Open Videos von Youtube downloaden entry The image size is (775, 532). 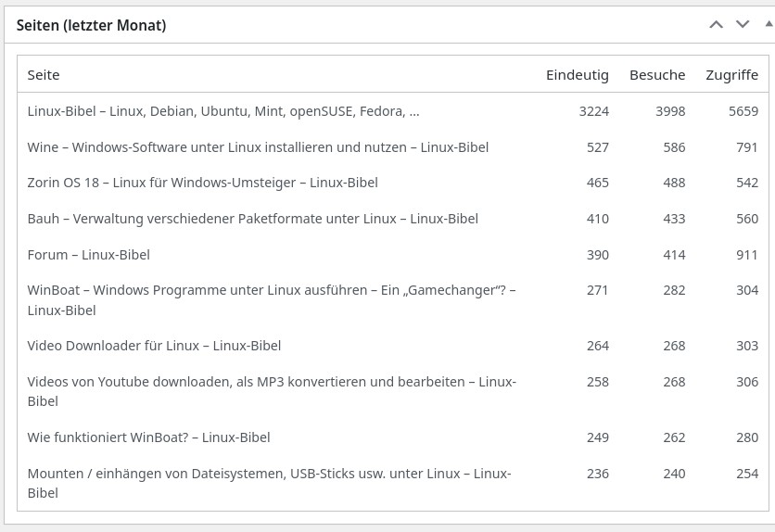tap(271, 382)
